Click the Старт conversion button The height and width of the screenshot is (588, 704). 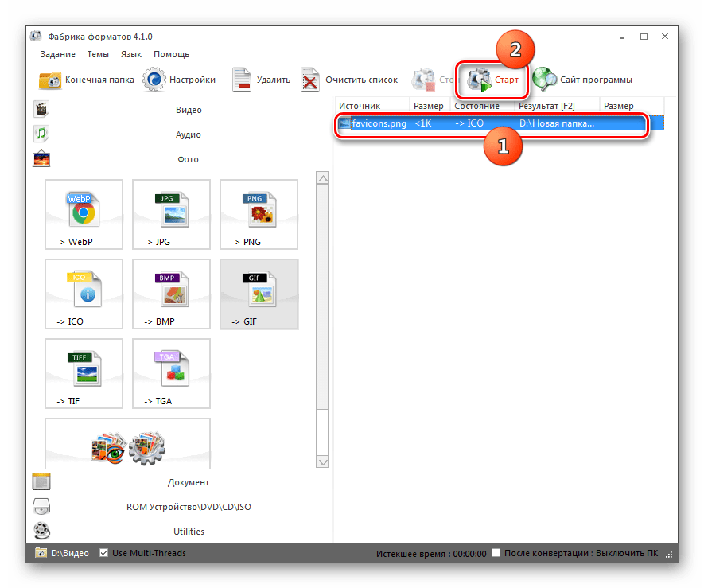pos(492,80)
